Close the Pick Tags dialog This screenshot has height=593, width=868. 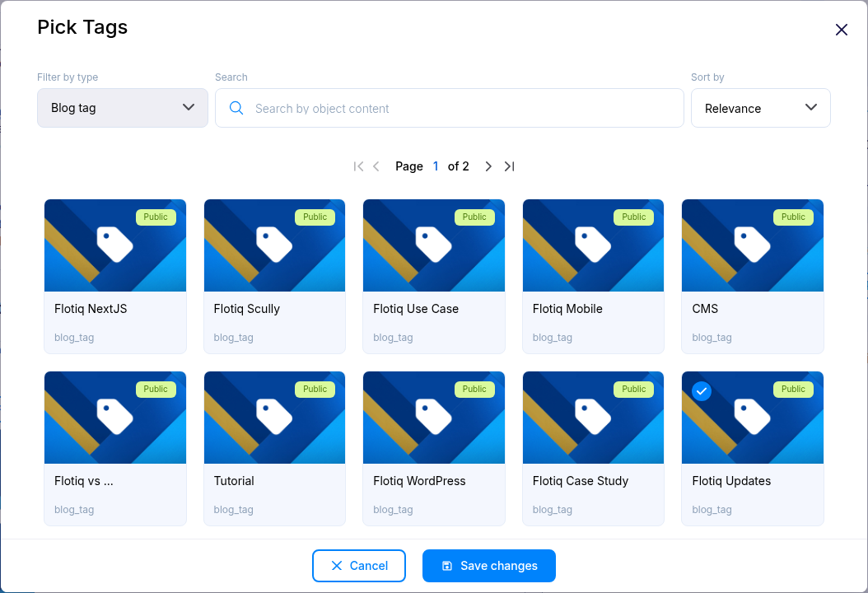click(841, 30)
